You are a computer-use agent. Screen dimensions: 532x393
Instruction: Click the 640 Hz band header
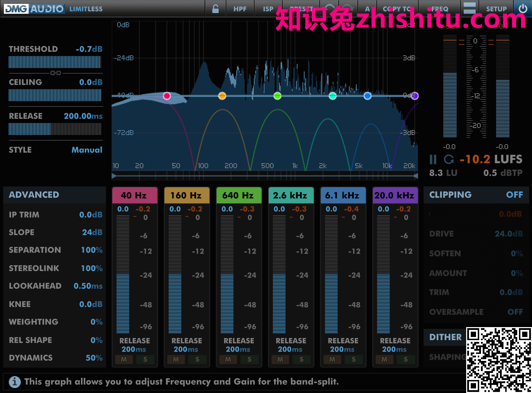(x=239, y=195)
